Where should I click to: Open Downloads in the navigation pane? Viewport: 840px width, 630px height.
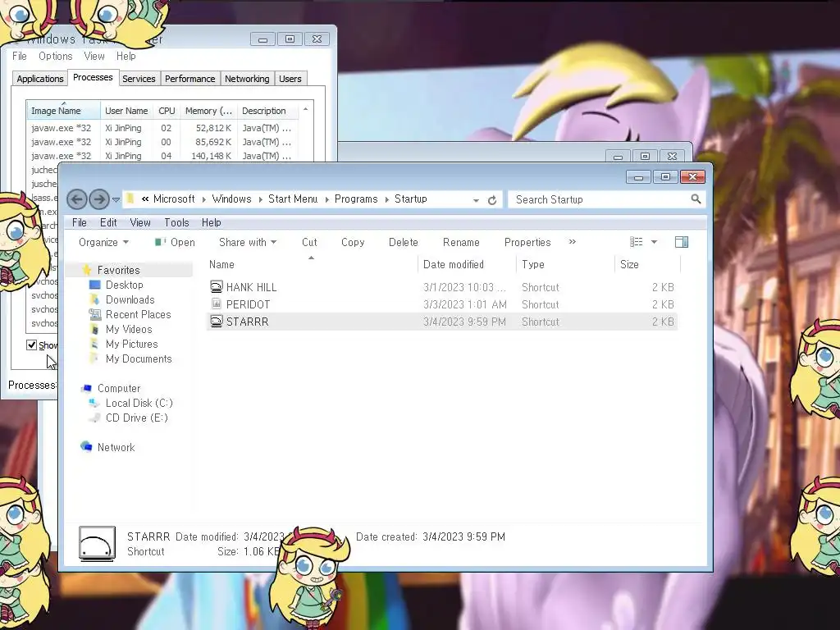coord(130,299)
